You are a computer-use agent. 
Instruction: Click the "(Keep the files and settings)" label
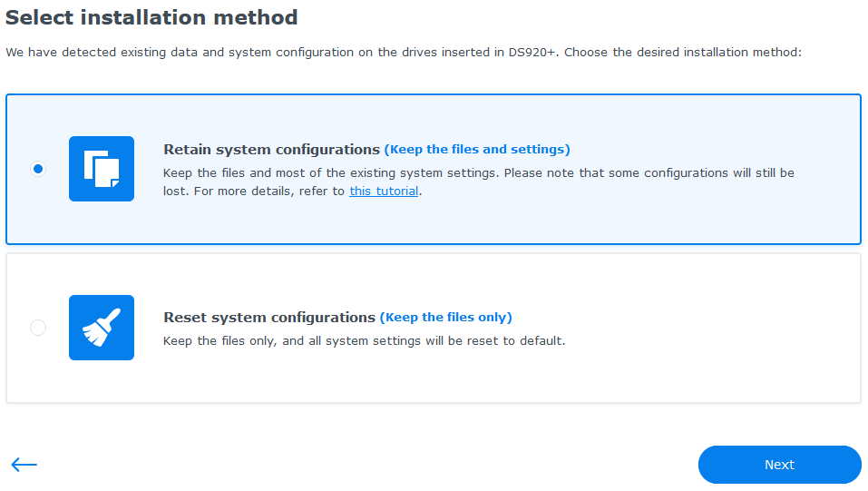coord(477,150)
